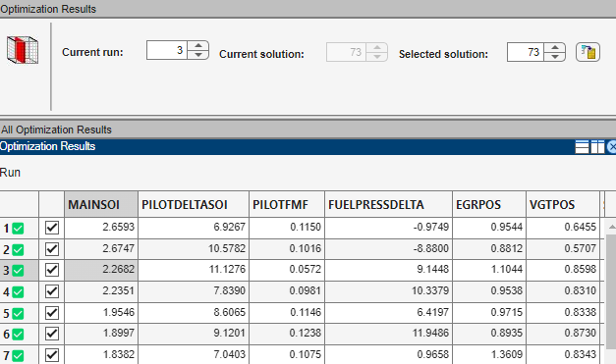Uncheck the checkbox for run 6
Screen dimensions: 616x364
(x=52, y=334)
